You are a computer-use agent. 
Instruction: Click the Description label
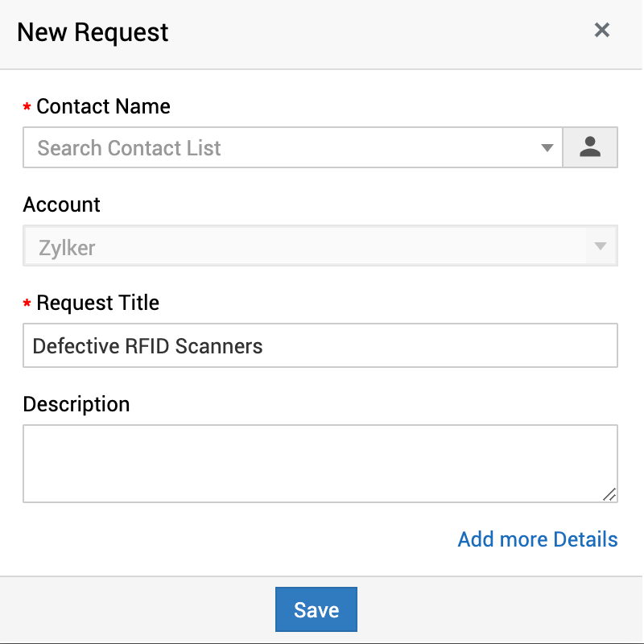coord(76,403)
